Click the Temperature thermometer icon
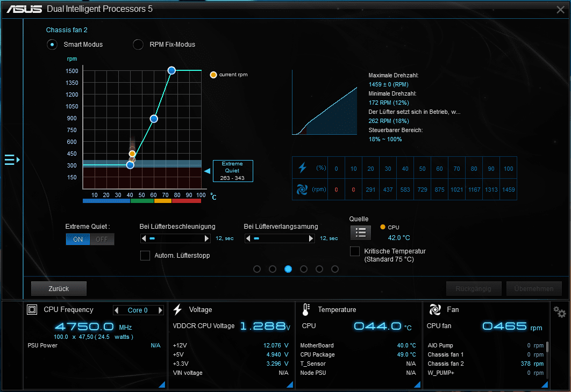This screenshot has width=571, height=392. click(x=306, y=309)
